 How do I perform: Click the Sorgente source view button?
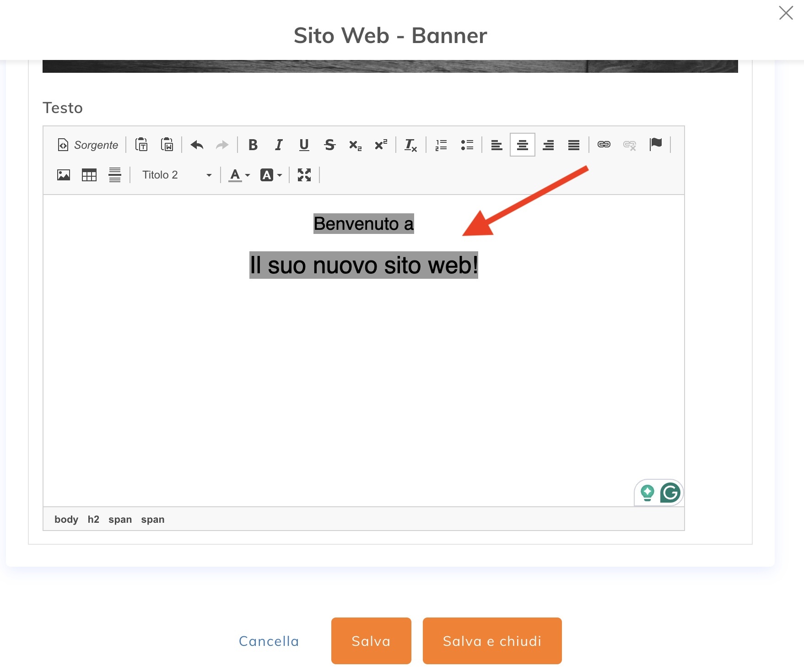[88, 145]
